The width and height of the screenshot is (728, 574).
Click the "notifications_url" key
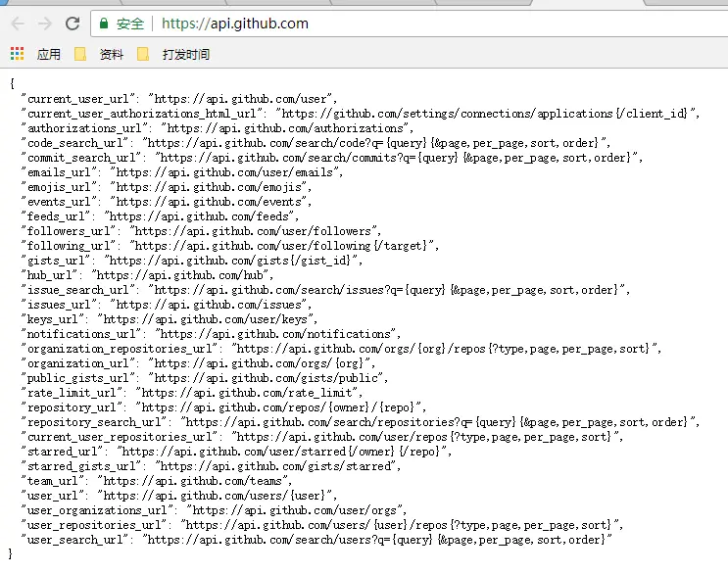coord(80,334)
